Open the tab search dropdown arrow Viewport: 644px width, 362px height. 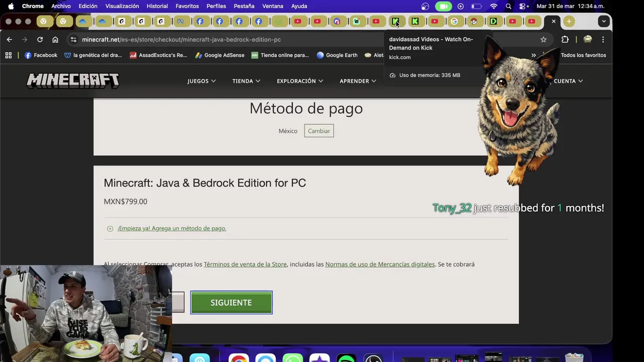[604, 21]
